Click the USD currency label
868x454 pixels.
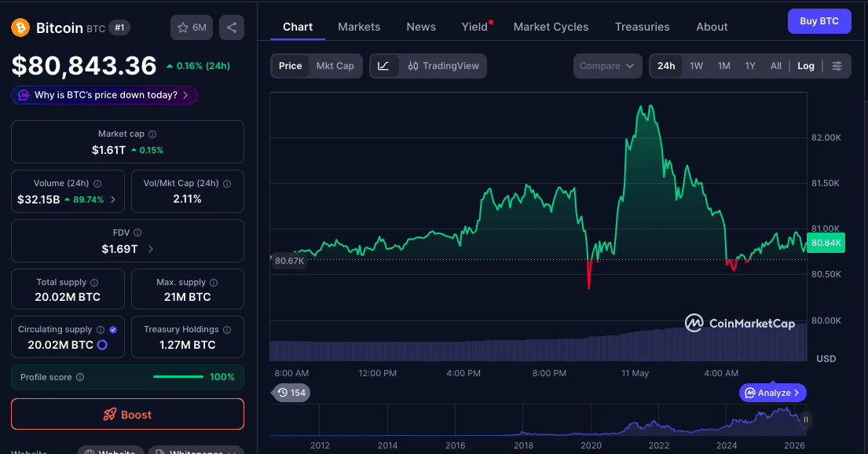[x=826, y=359]
